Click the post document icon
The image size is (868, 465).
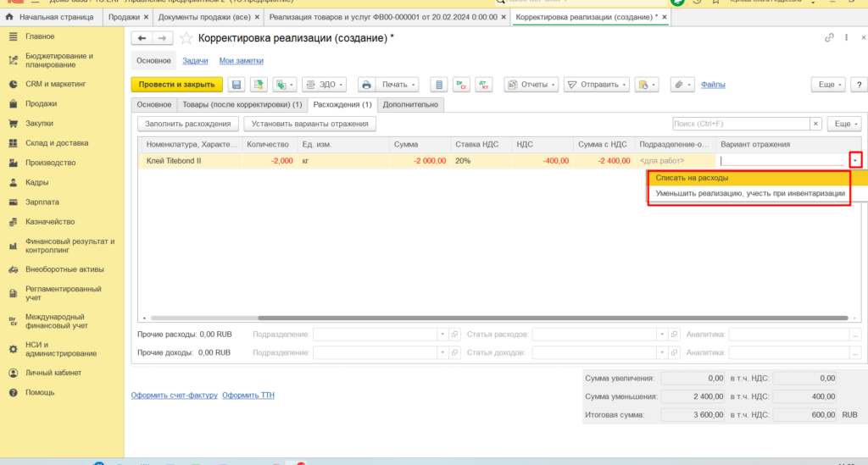tap(259, 85)
